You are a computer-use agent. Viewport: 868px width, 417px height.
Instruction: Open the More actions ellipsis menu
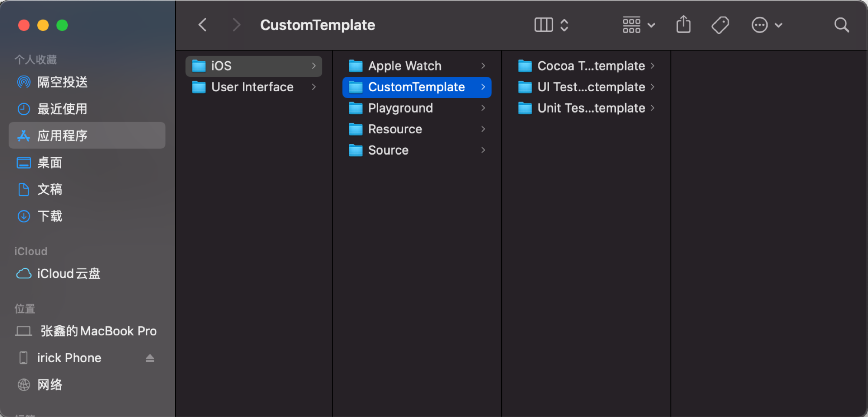pyautogui.click(x=766, y=25)
